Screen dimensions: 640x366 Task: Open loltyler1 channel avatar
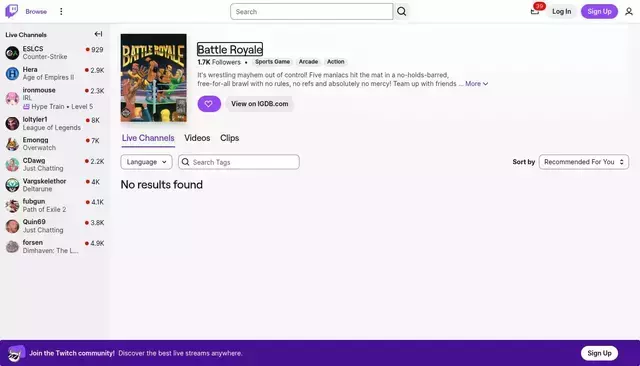(x=12, y=123)
